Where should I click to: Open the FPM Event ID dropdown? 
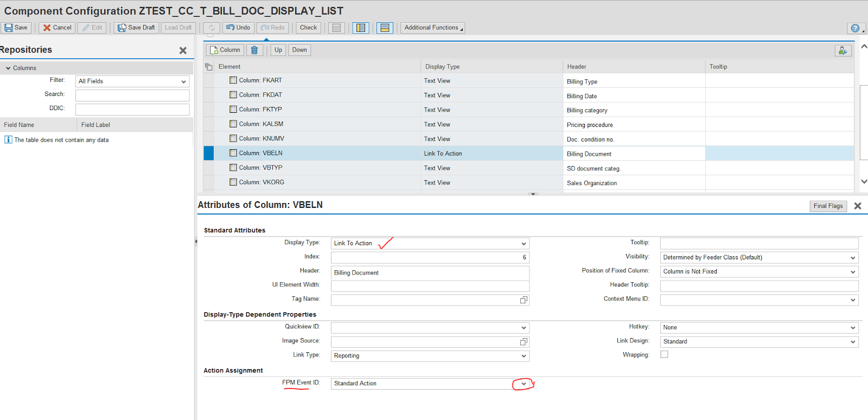pos(524,384)
